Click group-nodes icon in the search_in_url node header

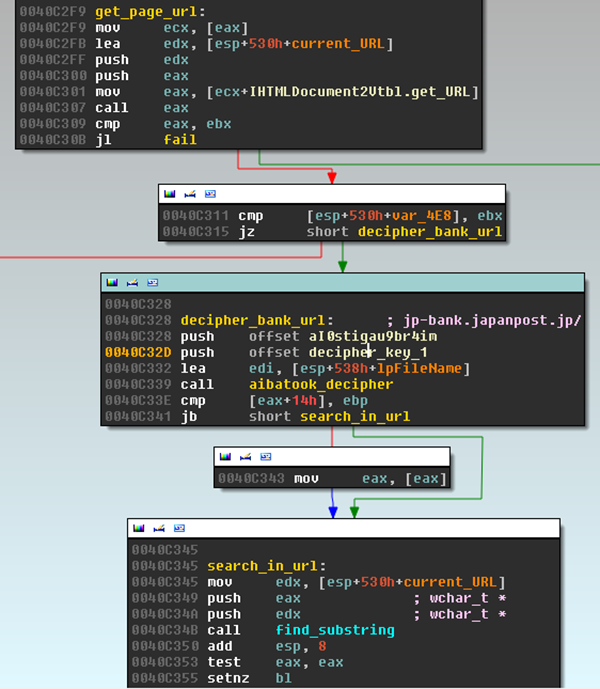point(179,528)
